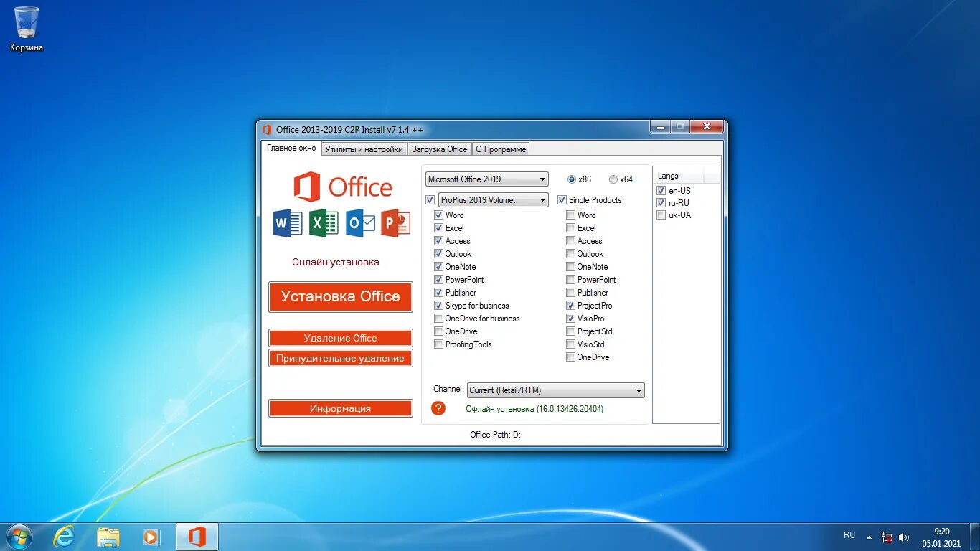Check Excel under Single Products

(x=570, y=228)
